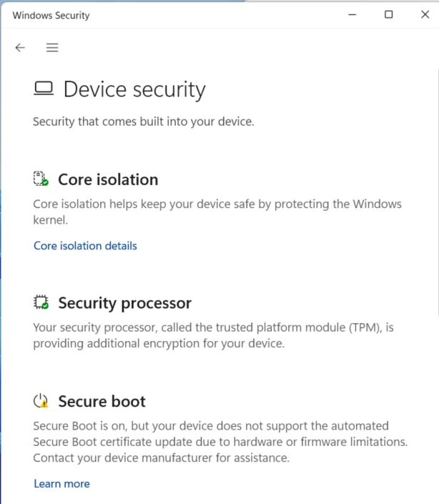Minimize the Windows Security window
Viewport: 439px width, 504px height.
tap(352, 14)
